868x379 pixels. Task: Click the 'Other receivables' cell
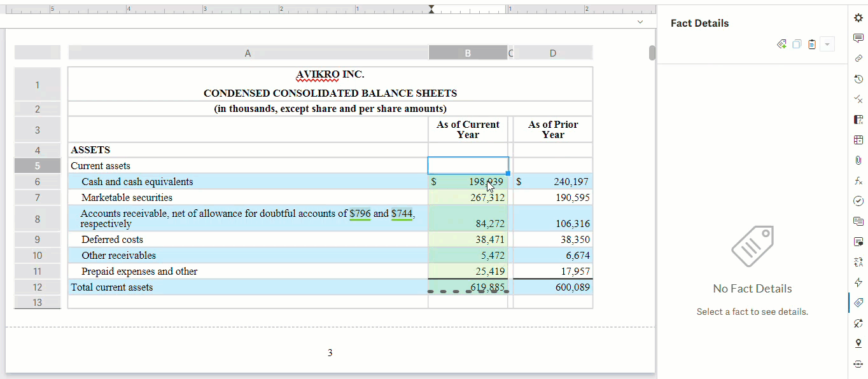(x=248, y=256)
